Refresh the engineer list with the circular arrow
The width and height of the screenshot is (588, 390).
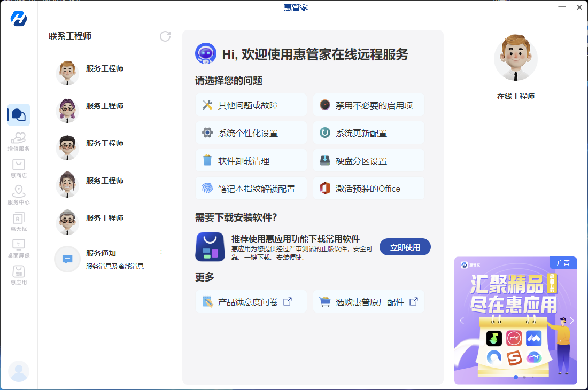click(166, 36)
